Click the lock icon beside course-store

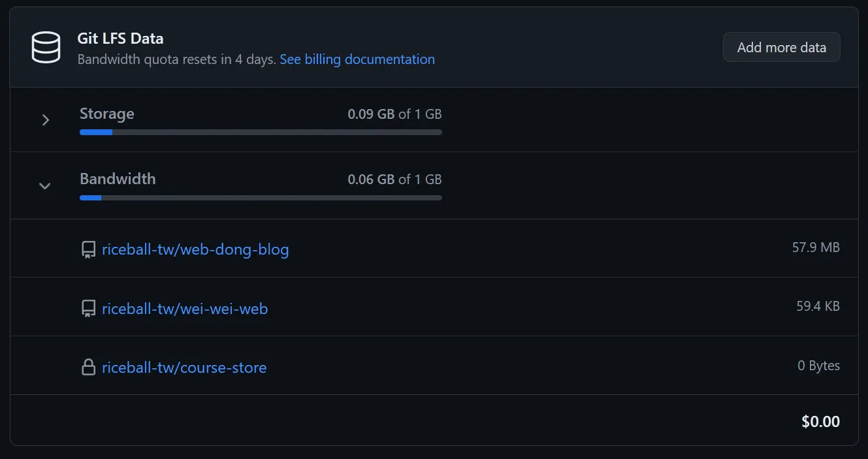click(x=88, y=368)
